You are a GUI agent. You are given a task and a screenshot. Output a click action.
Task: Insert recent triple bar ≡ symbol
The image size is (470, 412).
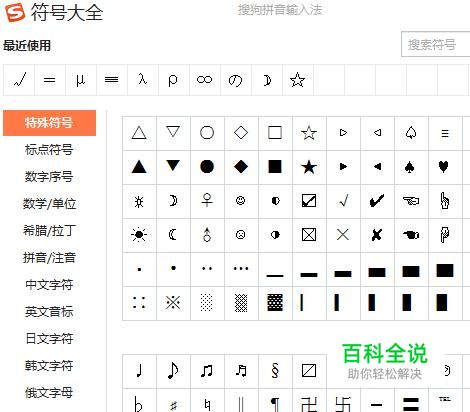click(111, 80)
